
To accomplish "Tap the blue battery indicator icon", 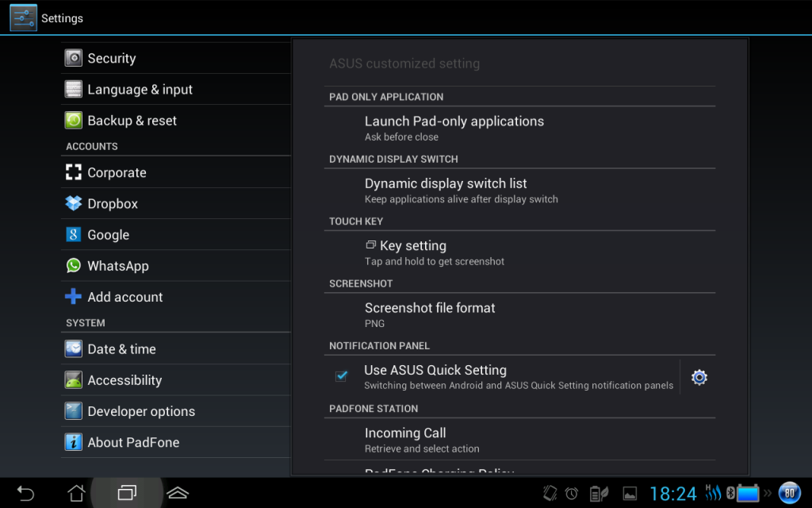I will click(x=748, y=493).
